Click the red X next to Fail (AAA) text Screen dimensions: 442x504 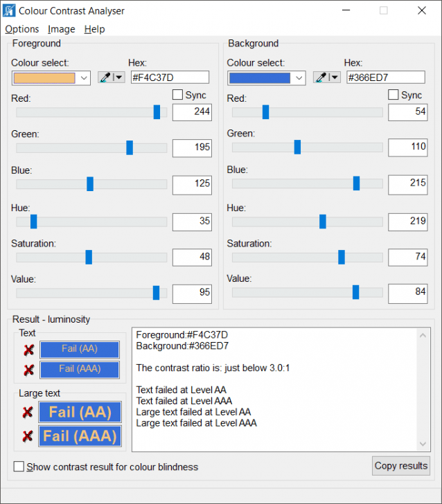coord(29,370)
